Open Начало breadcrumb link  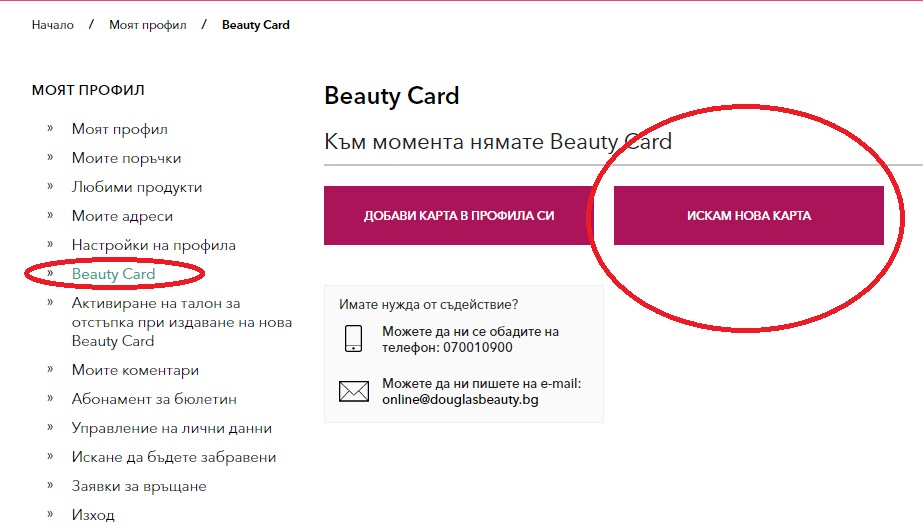(53, 25)
